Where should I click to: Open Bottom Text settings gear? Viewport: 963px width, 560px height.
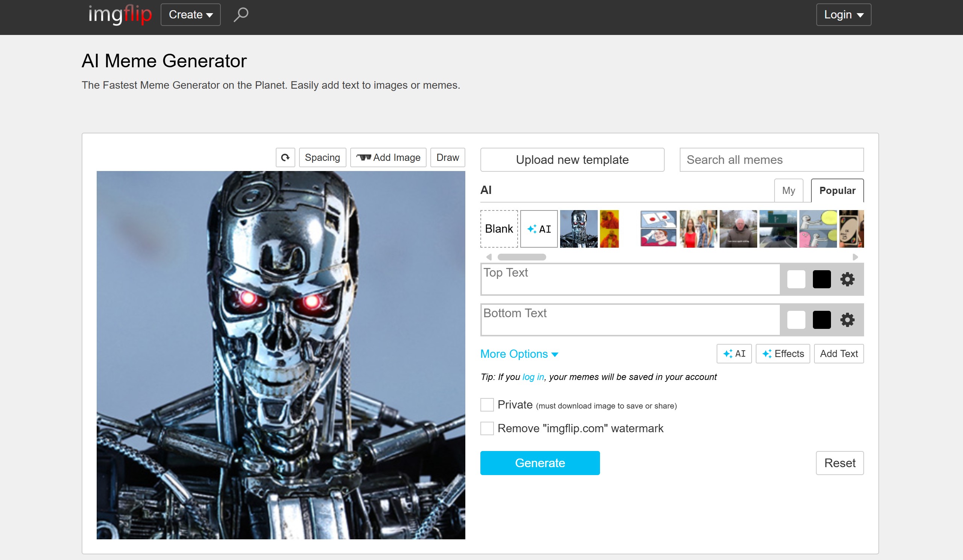pyautogui.click(x=847, y=319)
